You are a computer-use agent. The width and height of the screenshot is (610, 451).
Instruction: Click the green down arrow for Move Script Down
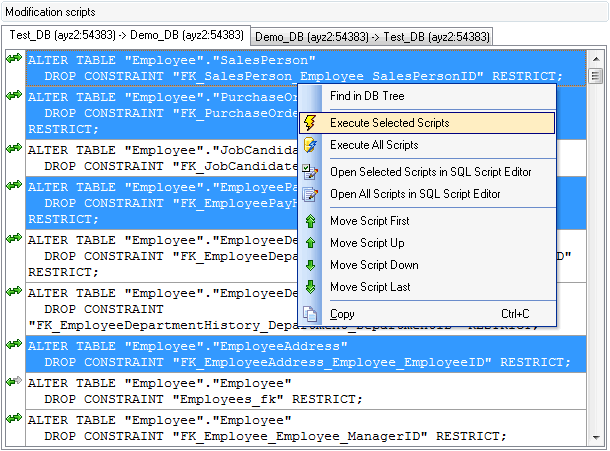(x=309, y=265)
